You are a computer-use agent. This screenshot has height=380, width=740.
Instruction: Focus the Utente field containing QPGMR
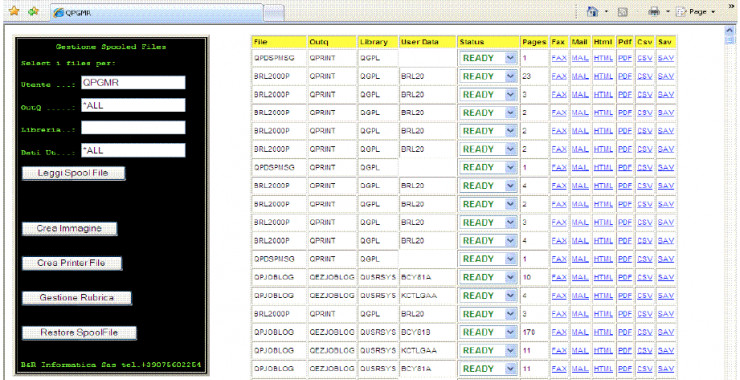click(133, 83)
